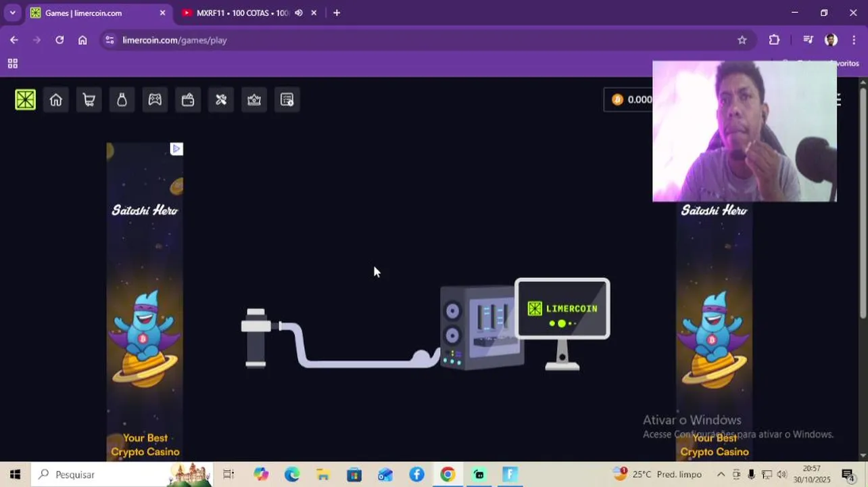Show hidden system tray icons chevron
This screenshot has width=868, height=487.
(721, 475)
